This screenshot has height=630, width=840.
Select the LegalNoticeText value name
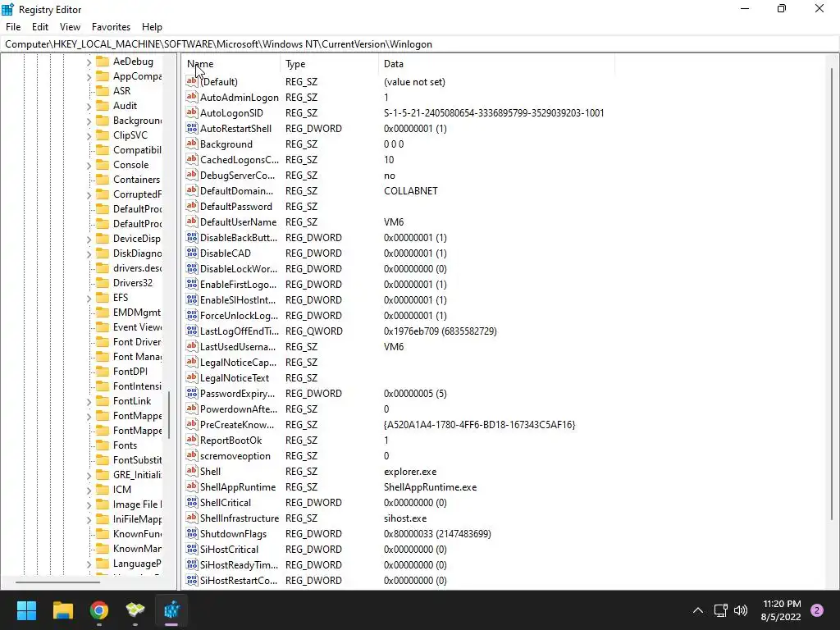[234, 377]
